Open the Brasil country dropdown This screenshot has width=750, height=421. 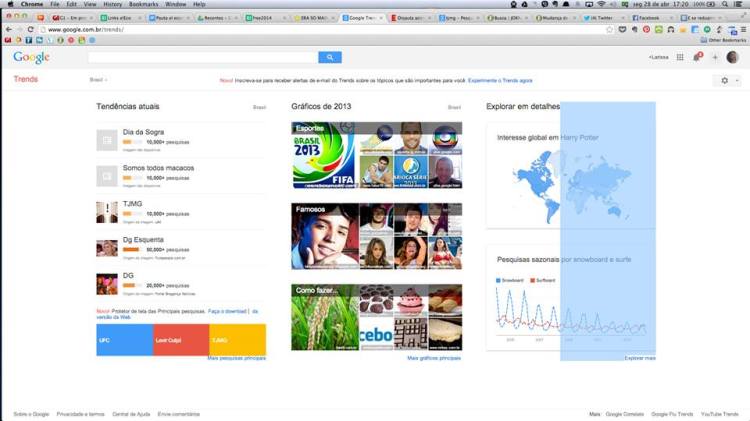pos(98,80)
